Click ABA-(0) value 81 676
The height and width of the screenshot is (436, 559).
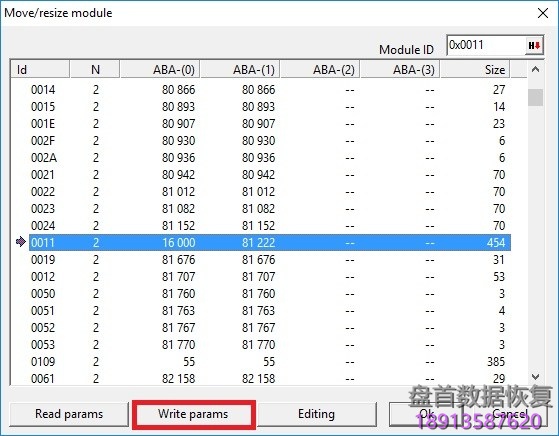pyautogui.click(x=179, y=260)
